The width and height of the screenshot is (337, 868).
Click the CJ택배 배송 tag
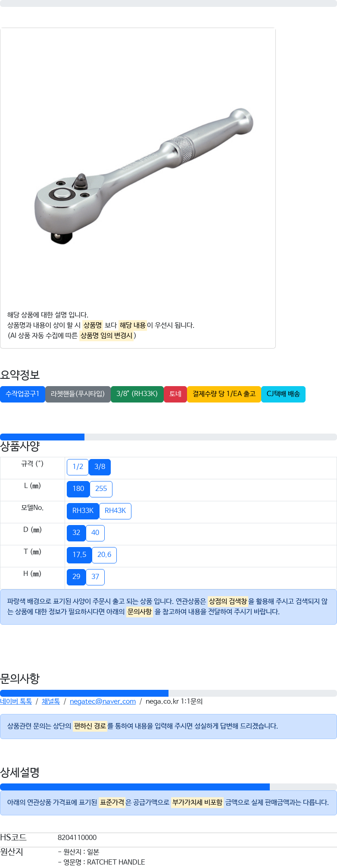(x=283, y=394)
